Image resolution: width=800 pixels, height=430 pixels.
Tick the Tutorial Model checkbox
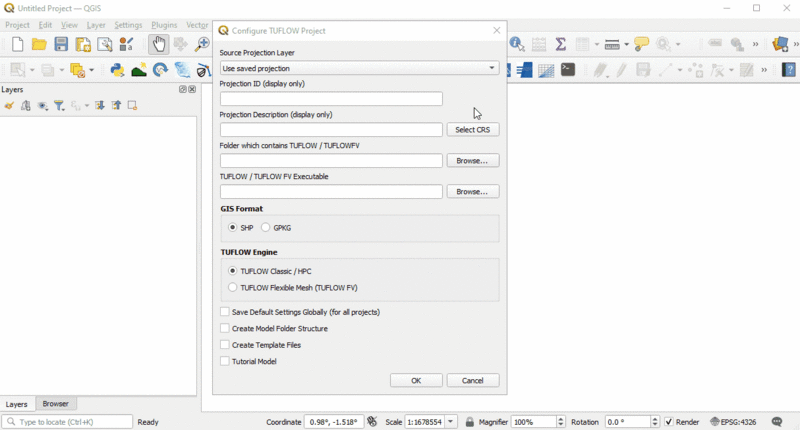(225, 362)
